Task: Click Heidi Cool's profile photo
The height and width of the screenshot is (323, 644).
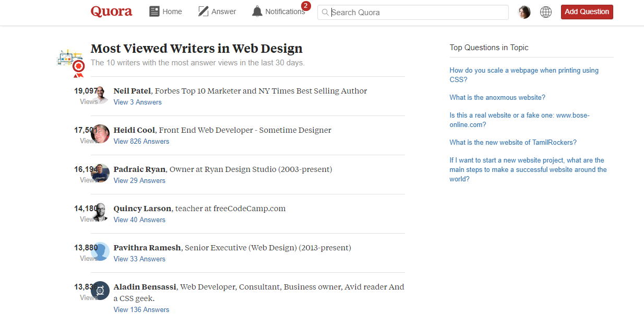Action: click(x=100, y=134)
